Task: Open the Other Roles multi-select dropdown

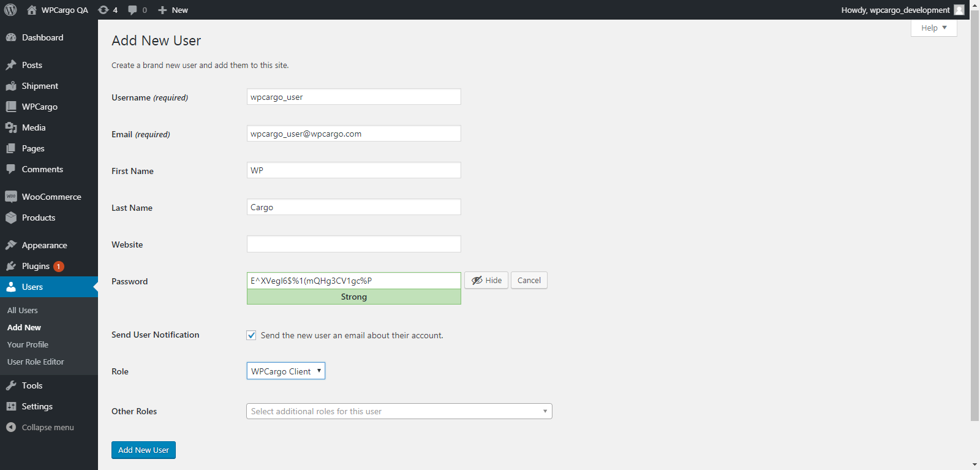Action: click(x=399, y=411)
